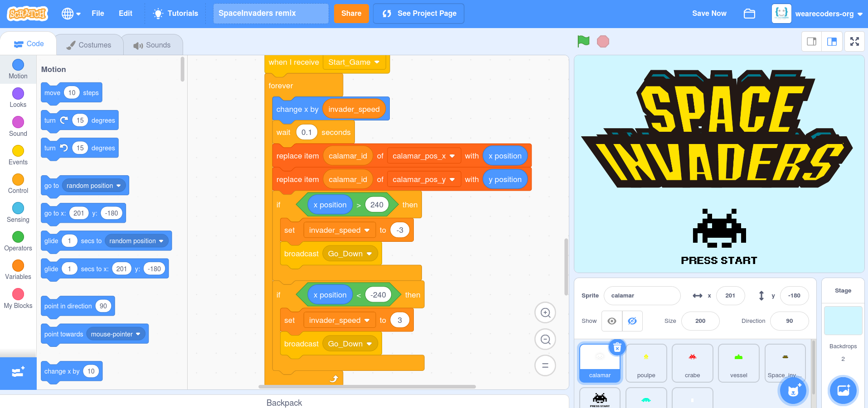Viewport: 868px width, 408px height.
Task: Open the File menu
Action: click(97, 14)
